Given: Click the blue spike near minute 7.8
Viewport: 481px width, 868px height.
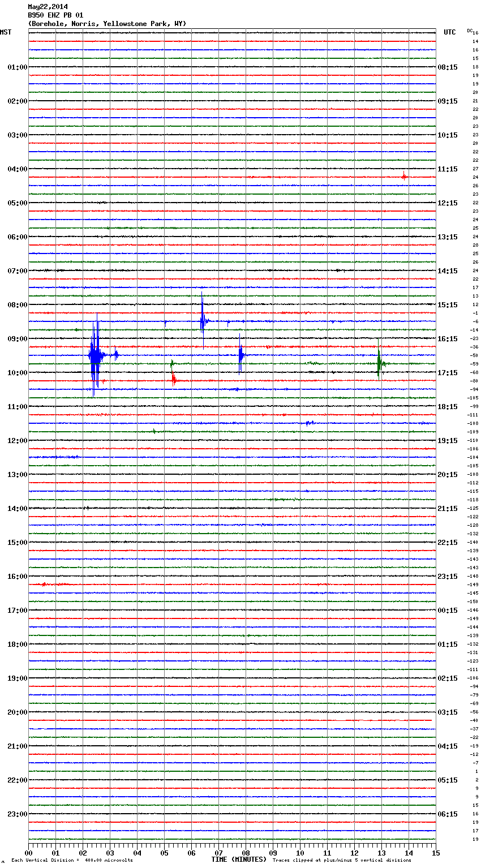Looking at the screenshot, I should (x=240, y=355).
